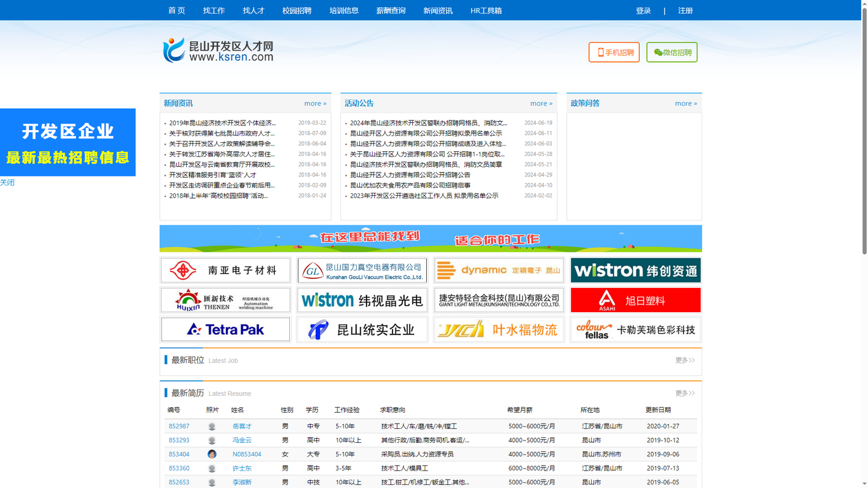Open the HUIXIN 汇新技术 logo banner

click(225, 300)
